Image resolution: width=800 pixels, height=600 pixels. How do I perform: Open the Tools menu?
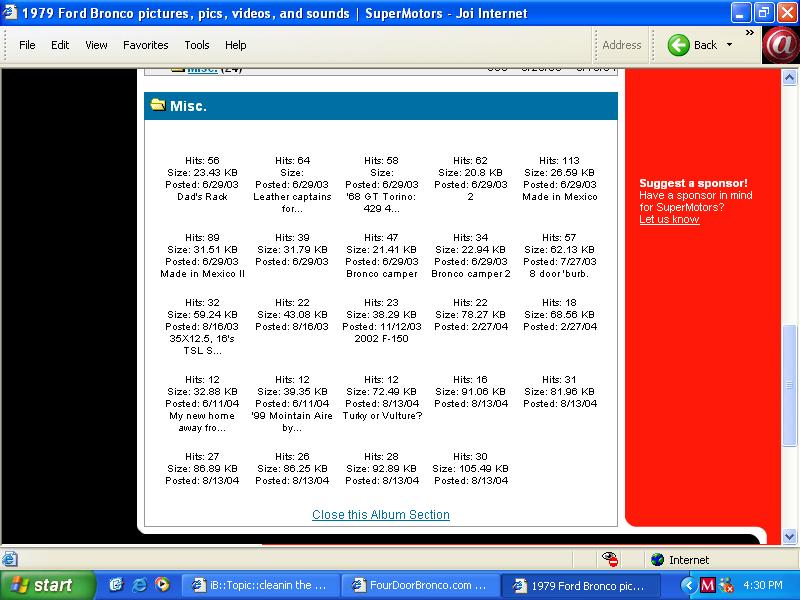[x=196, y=45]
